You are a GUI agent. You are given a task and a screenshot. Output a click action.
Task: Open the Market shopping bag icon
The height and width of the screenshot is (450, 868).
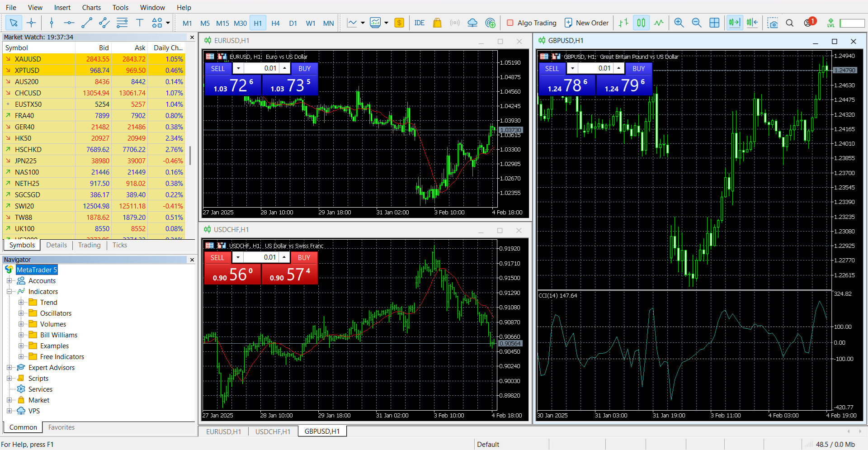[437, 23]
